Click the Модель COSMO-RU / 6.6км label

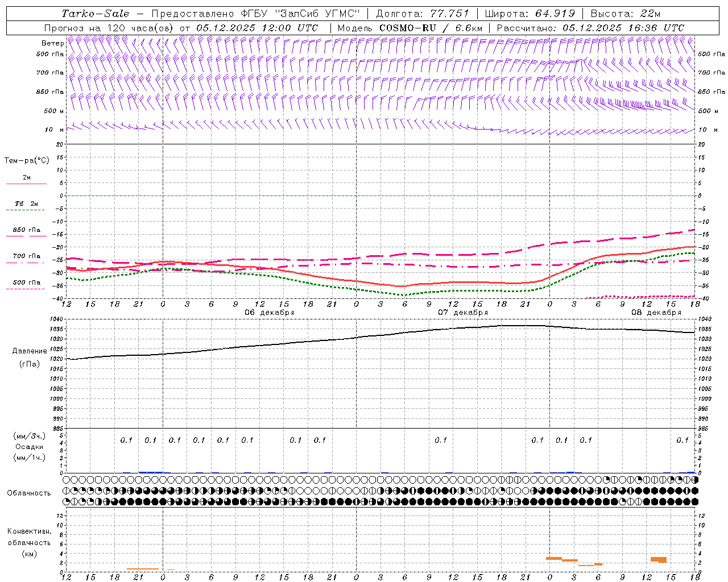tap(410, 28)
